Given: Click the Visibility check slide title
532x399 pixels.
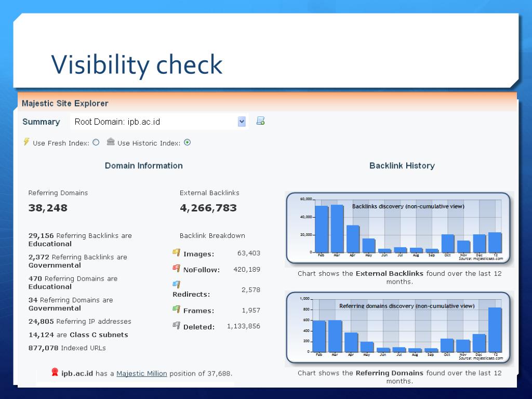Looking at the screenshot, I should 137,65.
